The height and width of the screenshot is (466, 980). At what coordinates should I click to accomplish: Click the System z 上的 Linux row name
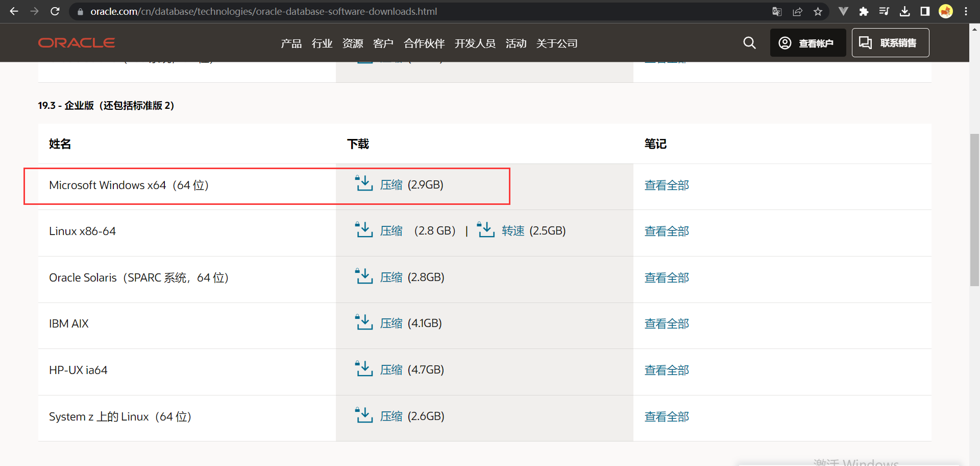pyautogui.click(x=120, y=417)
